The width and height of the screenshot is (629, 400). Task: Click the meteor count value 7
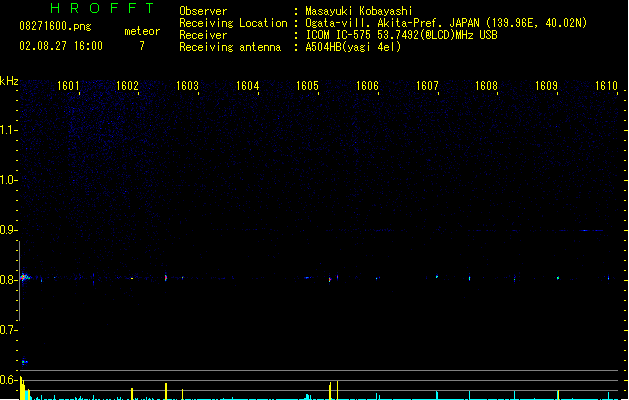[142, 46]
